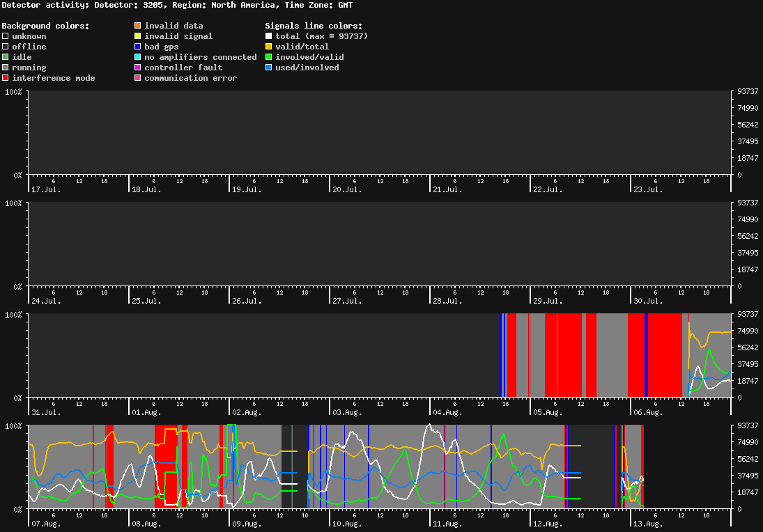This screenshot has width=763, height=532.
Task: Click the '26.Jul.' date label
Action: (247, 301)
